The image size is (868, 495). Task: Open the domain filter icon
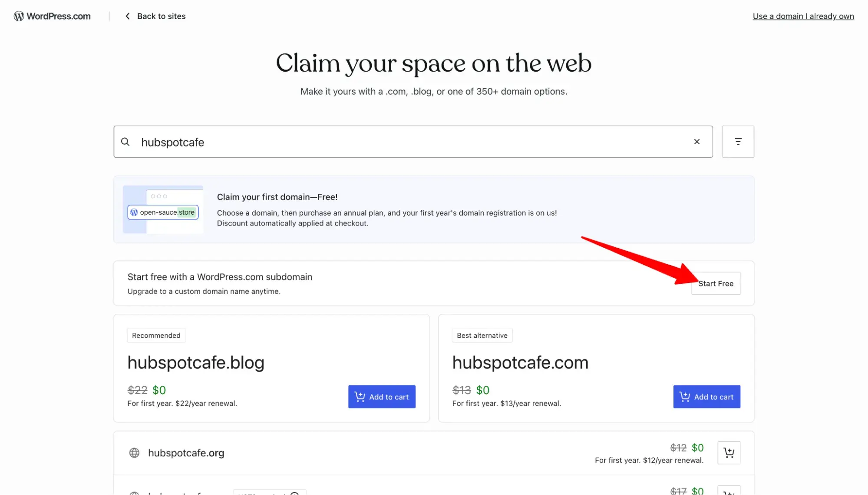(738, 141)
